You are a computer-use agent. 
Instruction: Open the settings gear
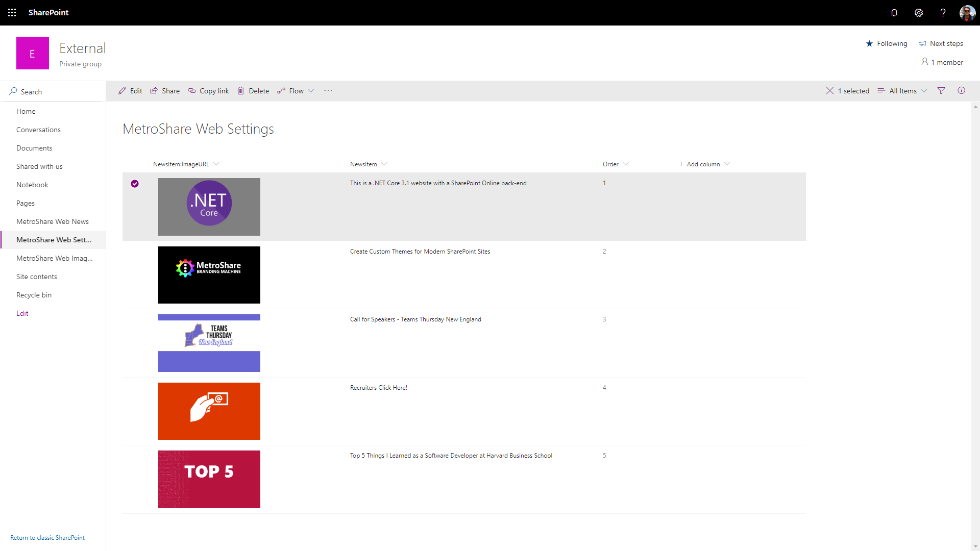tap(919, 13)
